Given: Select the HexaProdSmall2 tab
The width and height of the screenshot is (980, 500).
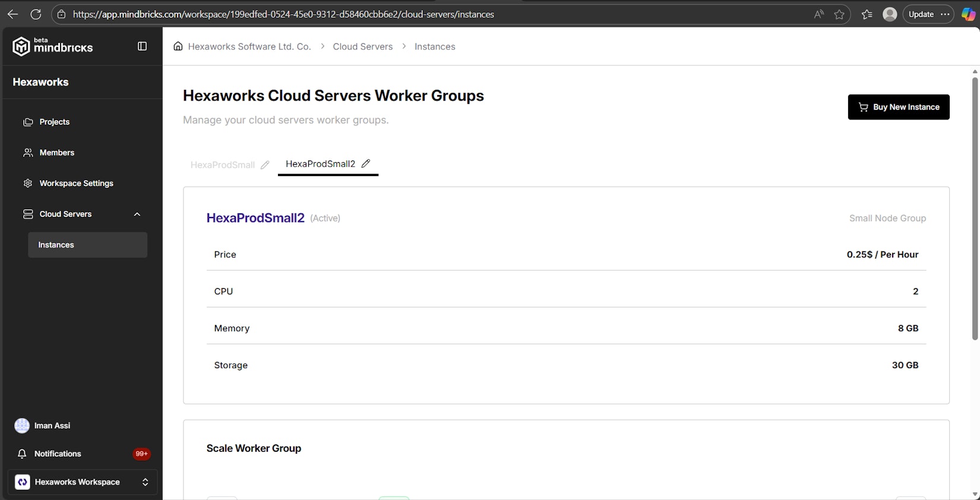Looking at the screenshot, I should pos(320,163).
